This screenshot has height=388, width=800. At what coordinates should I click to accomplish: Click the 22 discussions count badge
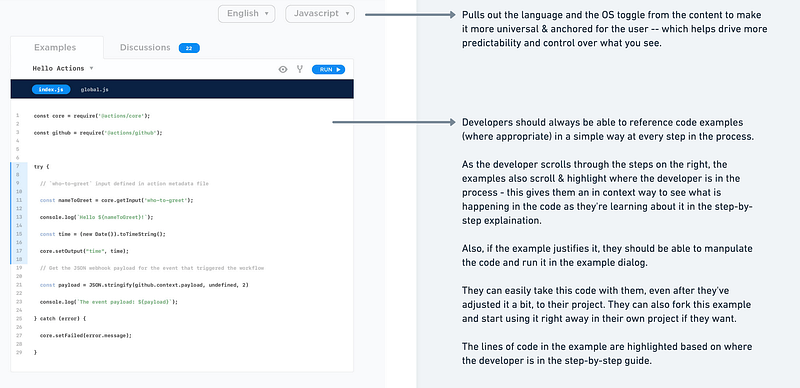tap(189, 48)
